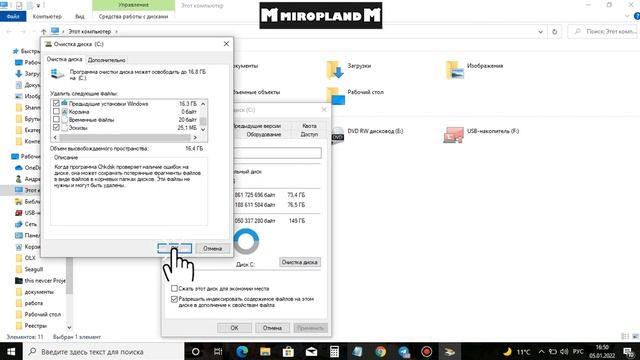Image resolution: width=640 pixels, height=360 pixels.
Task: Click the cleanup list vertical scrollbar thumb
Action: point(203,121)
